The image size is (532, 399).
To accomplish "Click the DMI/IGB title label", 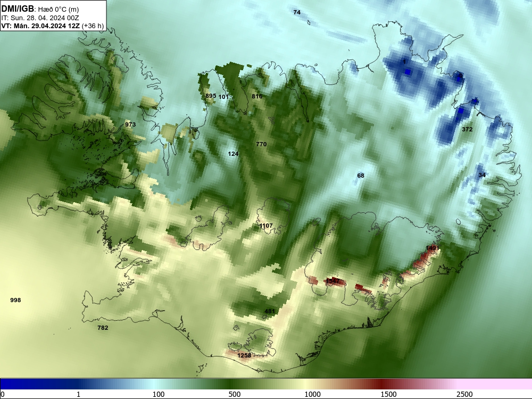I will [18, 9].
